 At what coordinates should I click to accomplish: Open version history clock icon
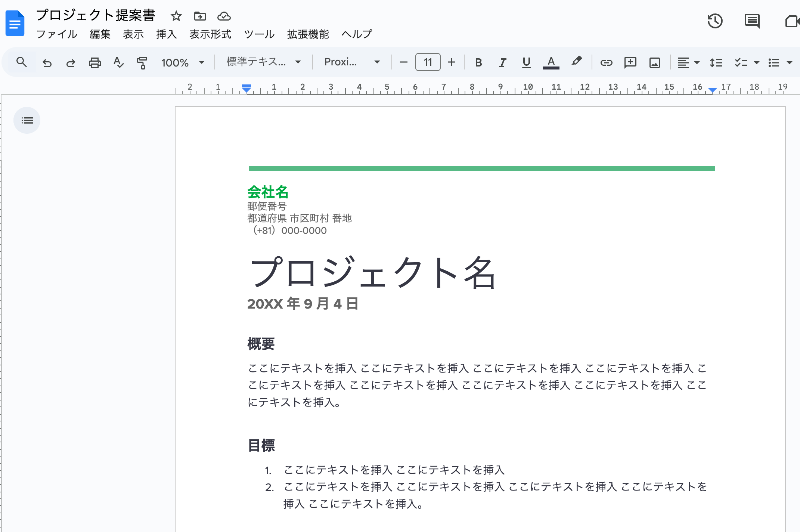coord(715,21)
